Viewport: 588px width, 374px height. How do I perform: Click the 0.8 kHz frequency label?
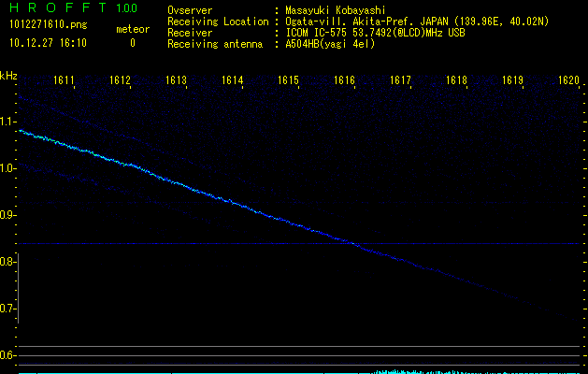click(x=7, y=262)
